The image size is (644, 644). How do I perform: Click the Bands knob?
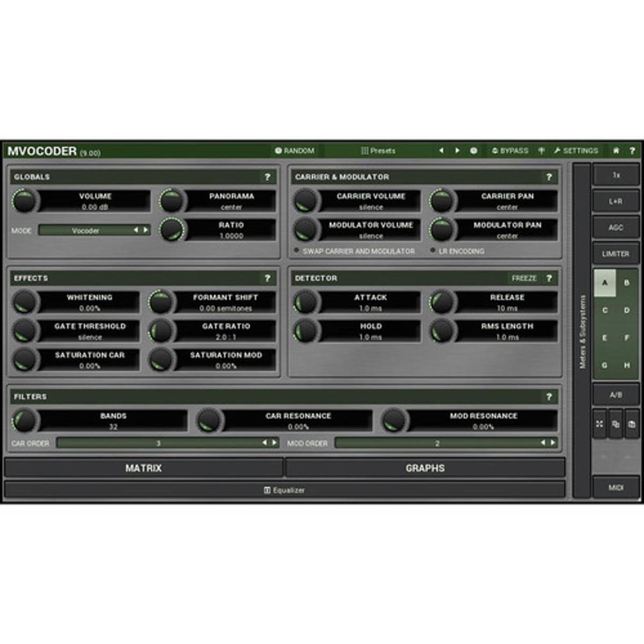(25, 421)
